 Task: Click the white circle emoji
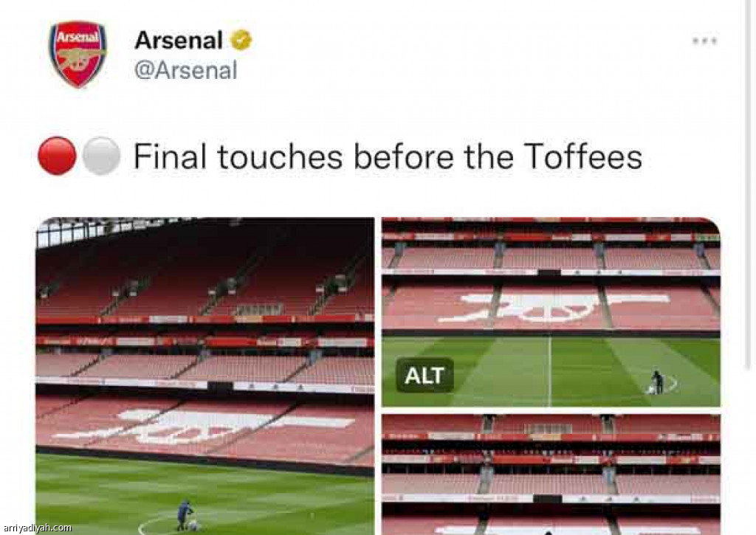101,156
